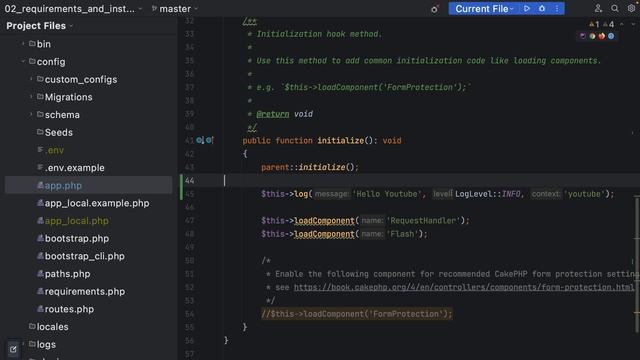Click the file icon beside .env.example
The image size is (640, 360).
point(40,167)
